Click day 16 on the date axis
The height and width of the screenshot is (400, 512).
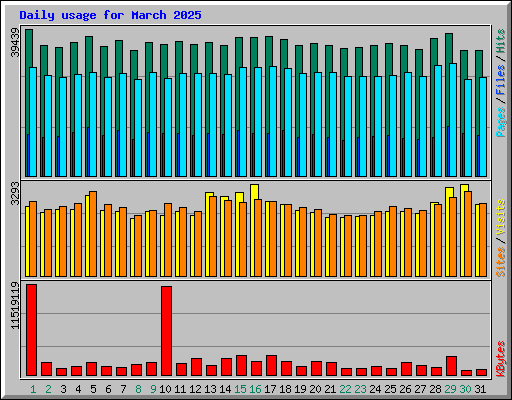[255, 389]
